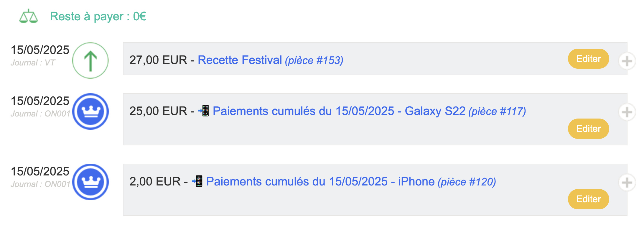Click the plus icon on Recette Festival row
Screen dimensions: 644x230
click(627, 61)
